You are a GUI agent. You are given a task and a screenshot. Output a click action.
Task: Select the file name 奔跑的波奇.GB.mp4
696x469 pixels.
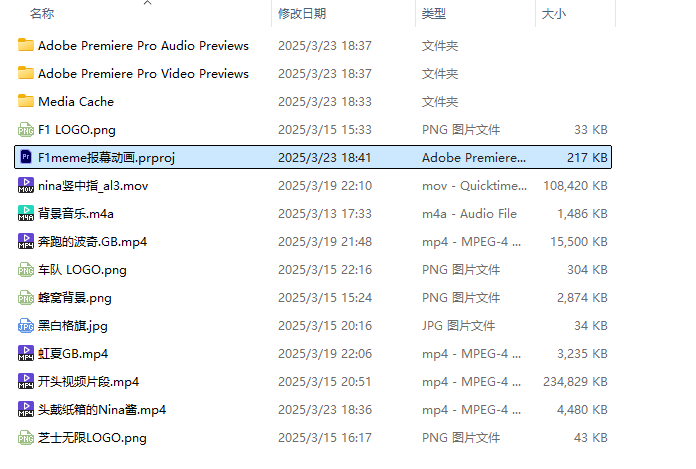pos(92,241)
